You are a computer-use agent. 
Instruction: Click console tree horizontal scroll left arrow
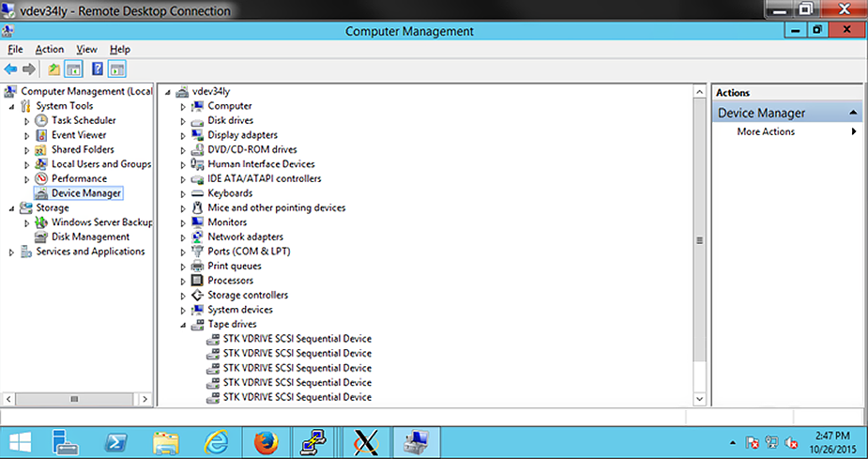tap(8, 399)
